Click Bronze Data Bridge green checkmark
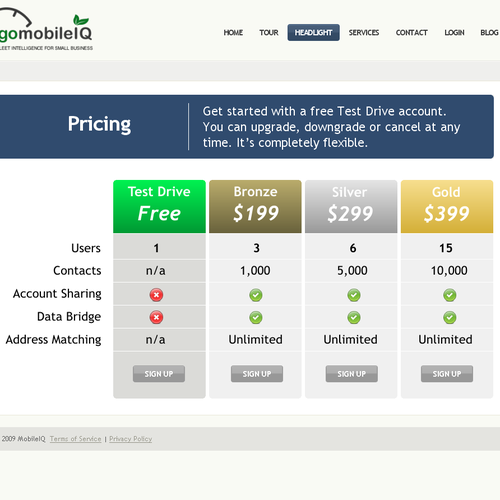Image resolution: width=500 pixels, height=500 pixels. pos(256,317)
